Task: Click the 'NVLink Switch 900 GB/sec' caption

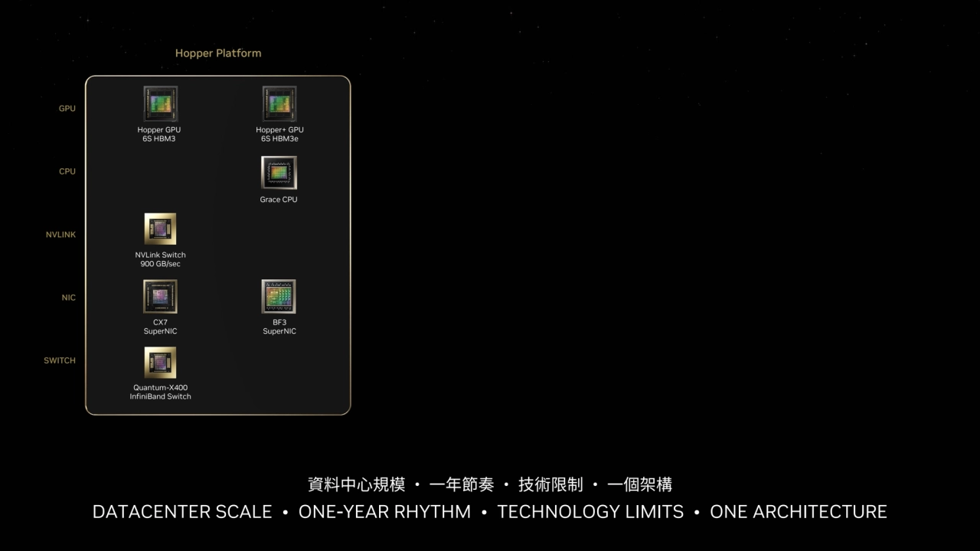Action: [x=160, y=259]
